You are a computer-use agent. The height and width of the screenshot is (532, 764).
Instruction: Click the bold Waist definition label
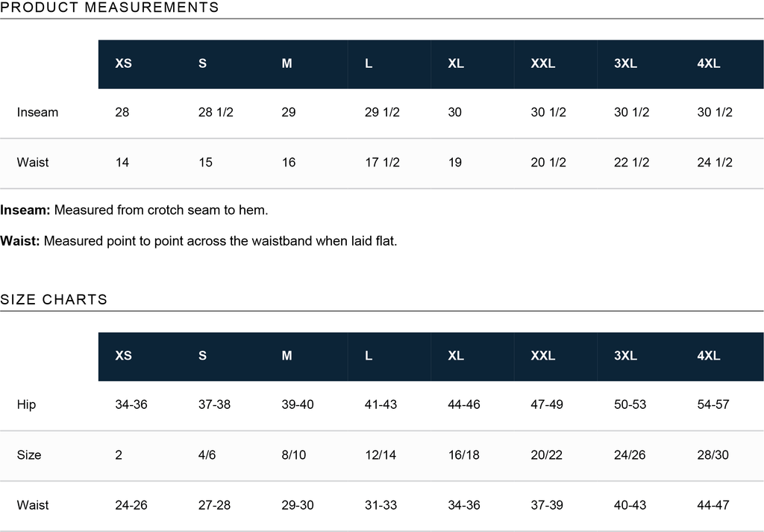(20, 241)
